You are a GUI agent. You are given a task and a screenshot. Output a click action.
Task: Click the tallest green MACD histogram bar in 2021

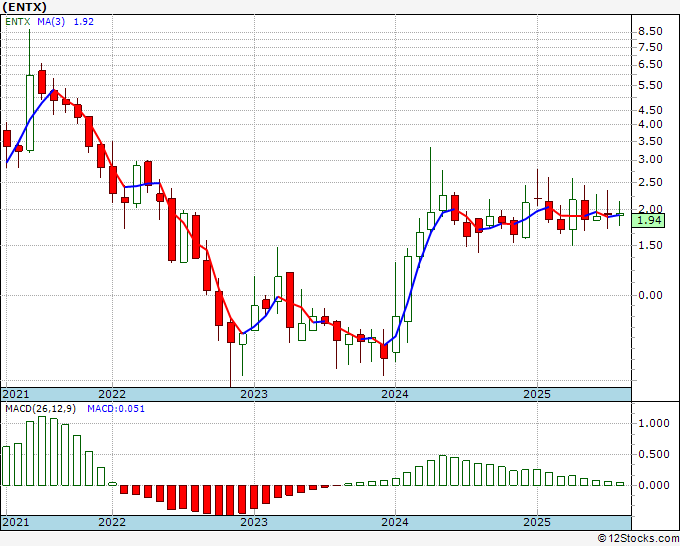tap(42, 451)
